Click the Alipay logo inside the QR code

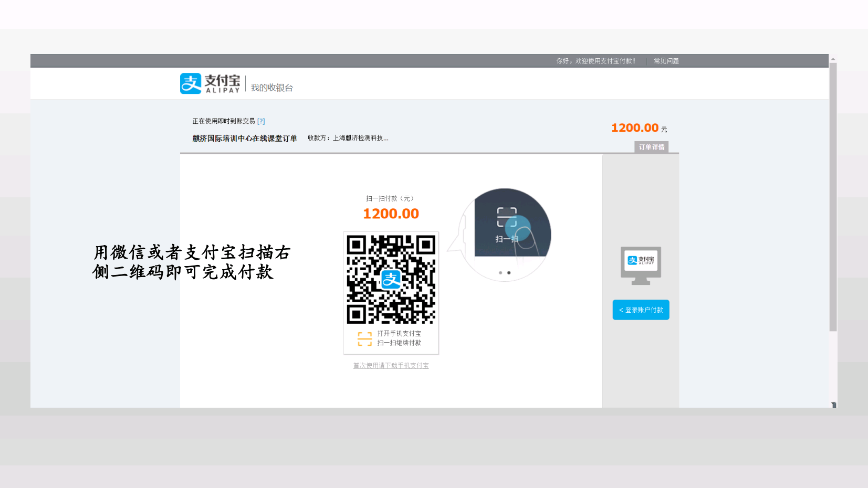click(x=391, y=279)
